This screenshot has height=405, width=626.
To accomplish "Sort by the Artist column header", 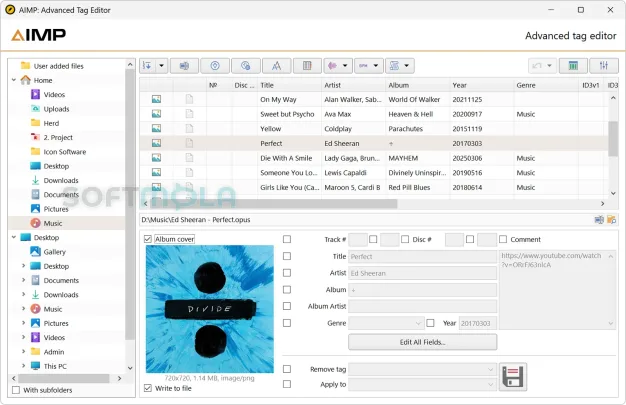I will 353,85.
